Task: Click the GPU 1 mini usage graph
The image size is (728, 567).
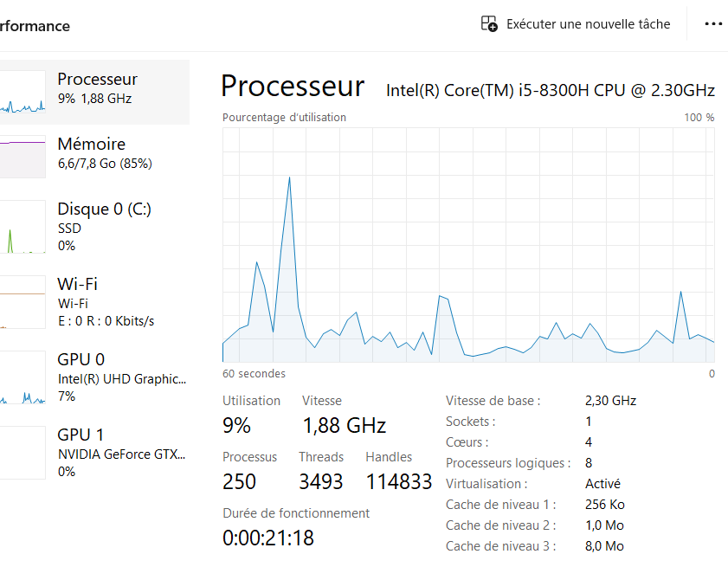Action: [x=23, y=452]
